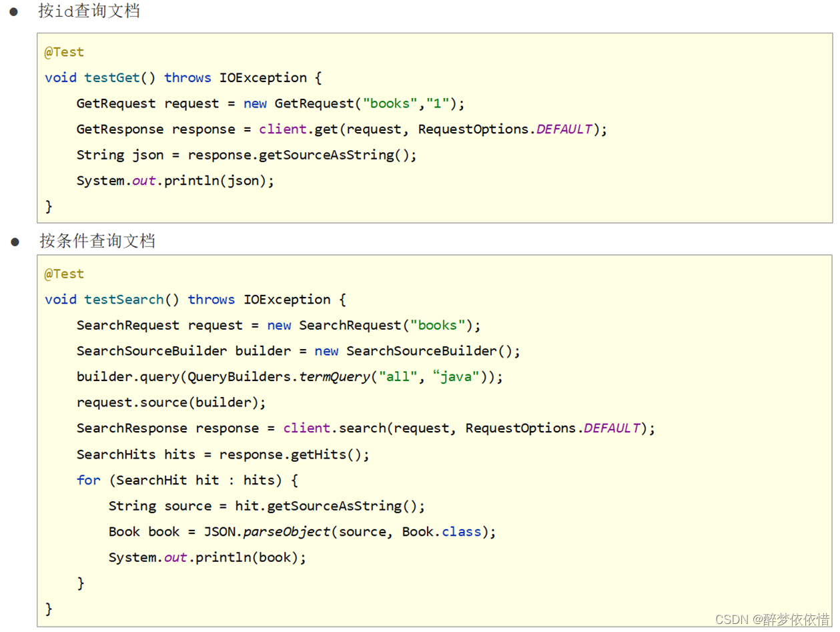Click the line 'for (SearchHit hit : hits) {'

(187, 480)
